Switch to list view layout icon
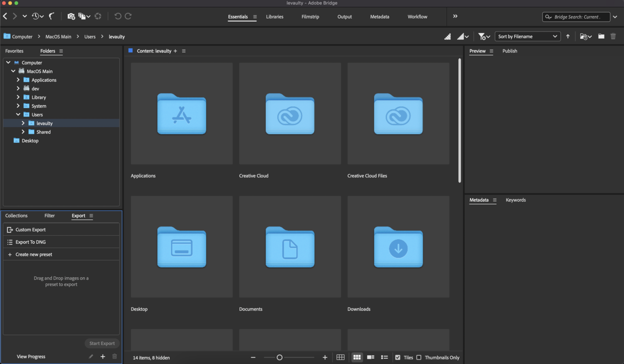 pos(384,357)
